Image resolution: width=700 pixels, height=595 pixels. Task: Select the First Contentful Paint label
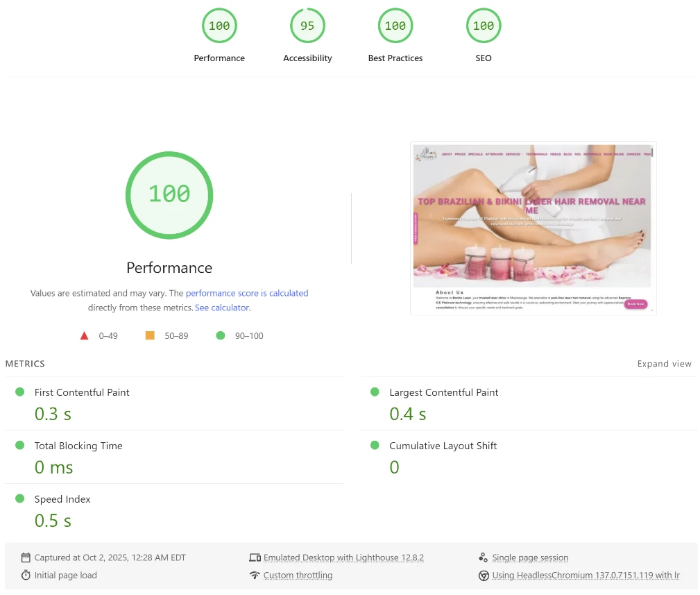82,392
